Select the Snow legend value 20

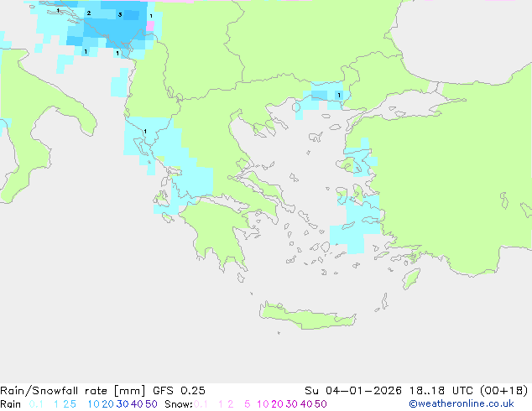(277, 404)
